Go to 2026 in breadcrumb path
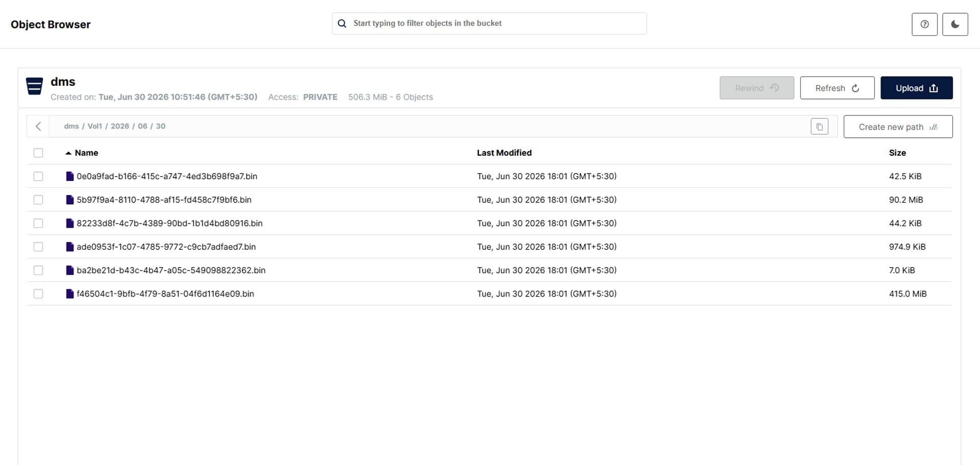This screenshot has height=465, width=980. tap(120, 126)
